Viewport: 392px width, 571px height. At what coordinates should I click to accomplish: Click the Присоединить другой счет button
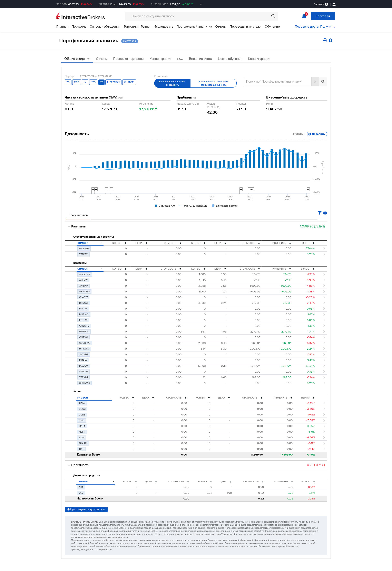point(86,509)
